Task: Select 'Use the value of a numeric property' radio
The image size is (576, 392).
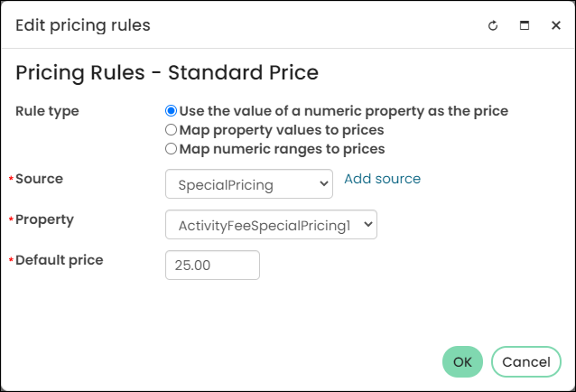Action: [171, 110]
